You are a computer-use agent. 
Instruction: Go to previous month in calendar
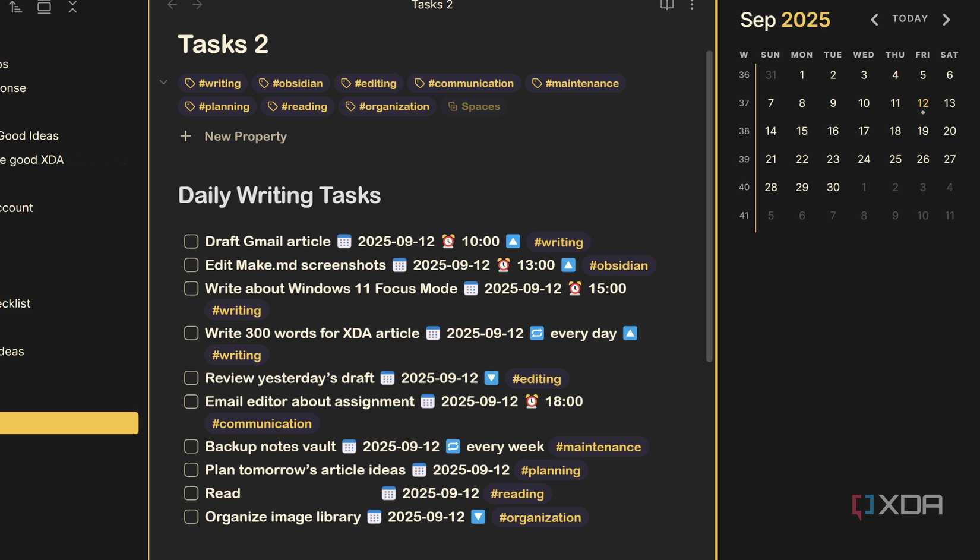click(x=874, y=20)
